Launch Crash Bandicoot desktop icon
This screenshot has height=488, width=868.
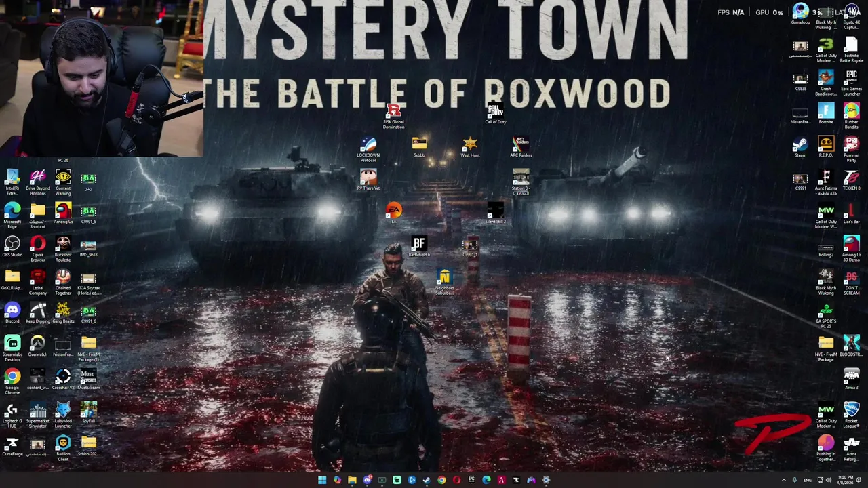pos(826,83)
